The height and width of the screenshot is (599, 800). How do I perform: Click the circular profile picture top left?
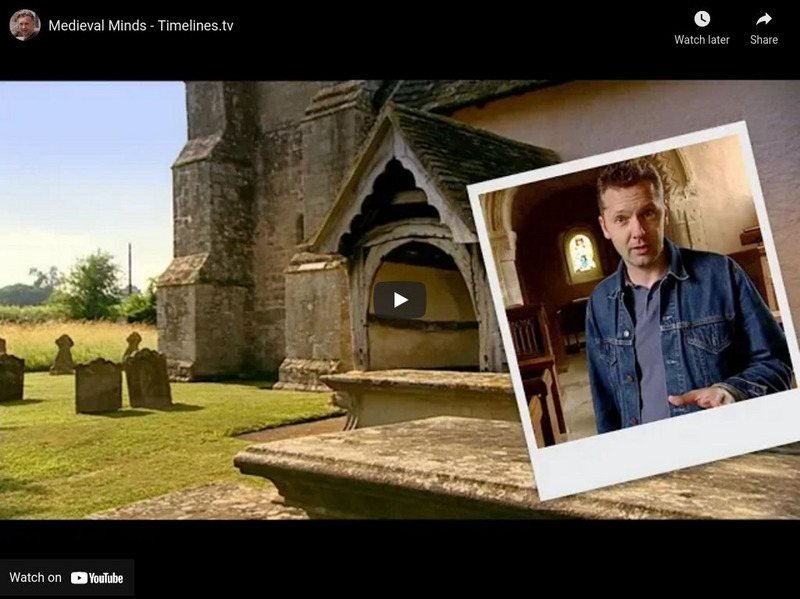[x=24, y=28]
